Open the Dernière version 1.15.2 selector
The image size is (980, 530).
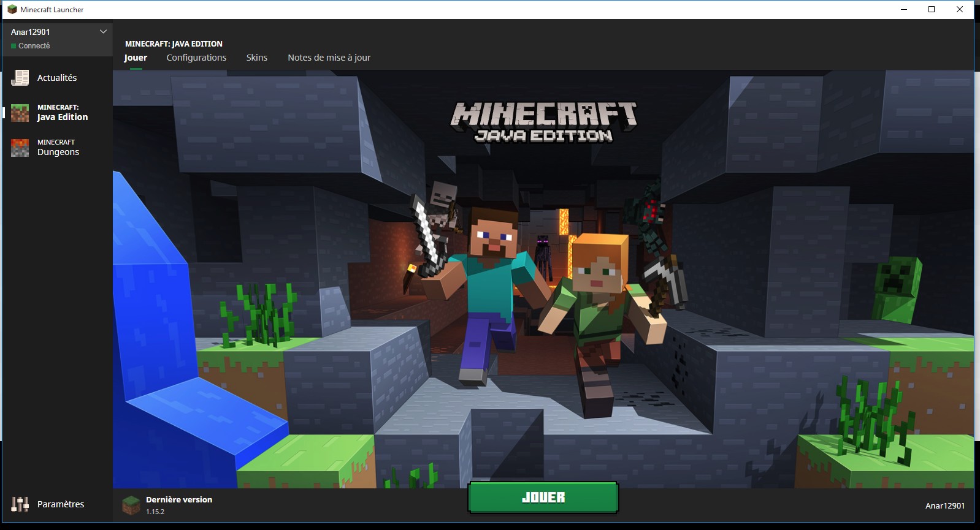tap(167, 505)
